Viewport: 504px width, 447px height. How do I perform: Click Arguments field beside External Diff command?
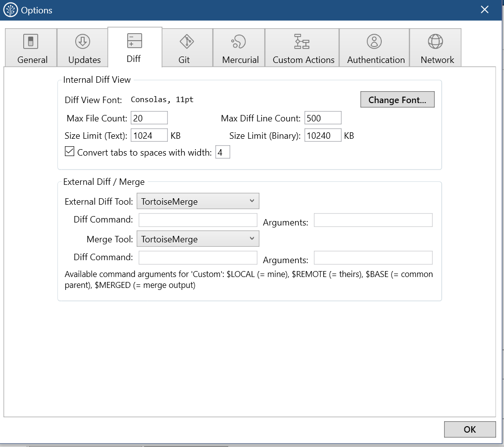[x=373, y=220]
